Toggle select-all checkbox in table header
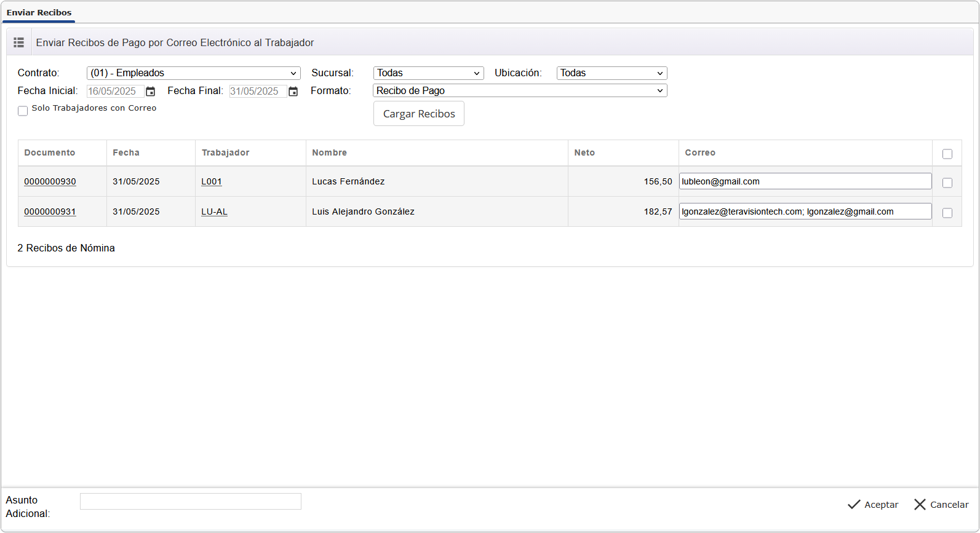Image resolution: width=980 pixels, height=533 pixels. click(947, 154)
